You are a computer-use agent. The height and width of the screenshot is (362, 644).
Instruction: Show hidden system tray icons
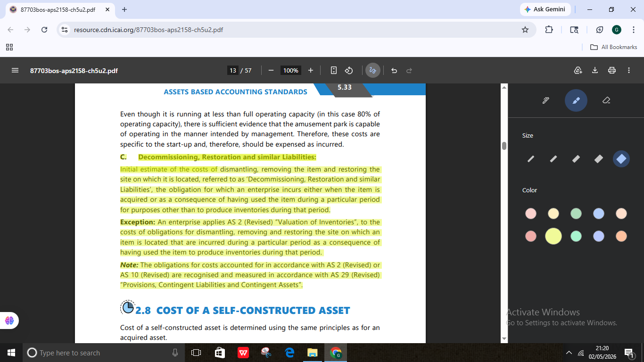(x=569, y=353)
